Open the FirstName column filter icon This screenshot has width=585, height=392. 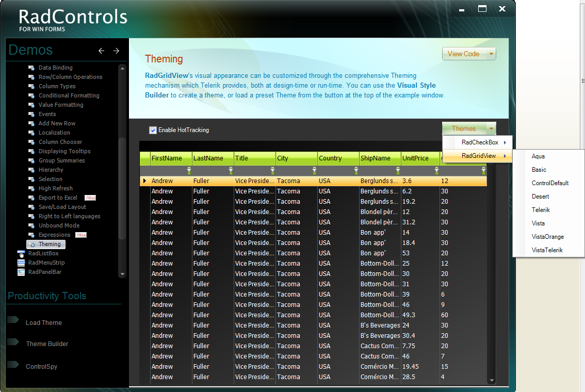pos(189,171)
